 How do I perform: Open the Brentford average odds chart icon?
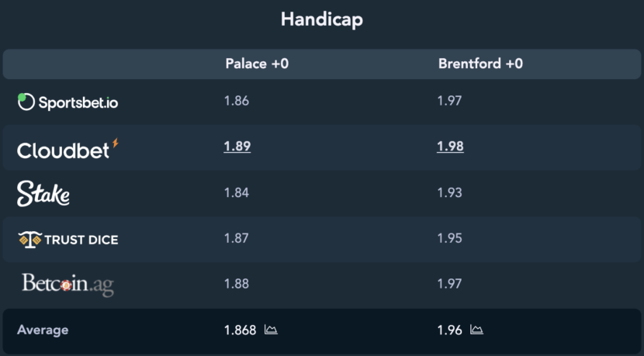tap(477, 330)
